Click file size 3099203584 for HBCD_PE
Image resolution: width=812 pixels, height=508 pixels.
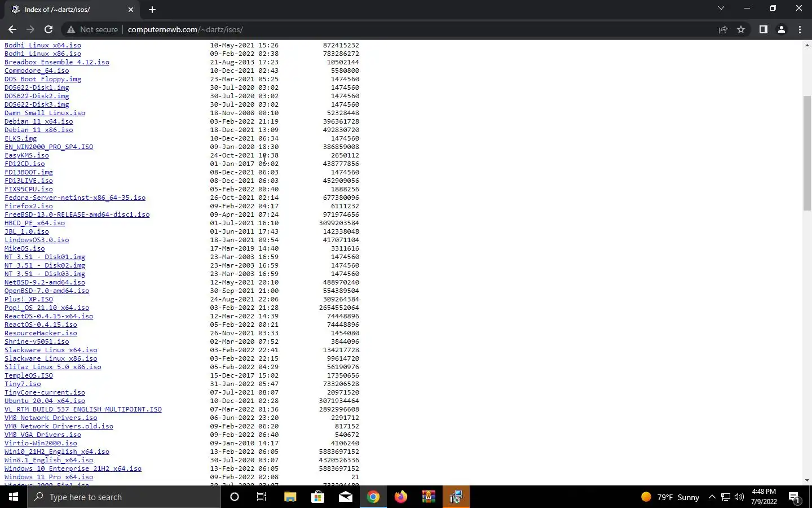tap(339, 223)
